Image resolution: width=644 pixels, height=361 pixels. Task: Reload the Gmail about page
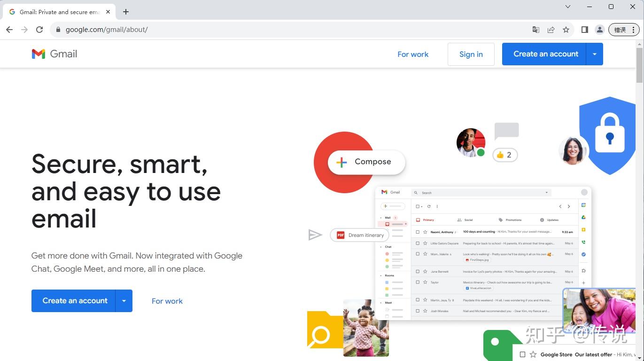click(39, 30)
